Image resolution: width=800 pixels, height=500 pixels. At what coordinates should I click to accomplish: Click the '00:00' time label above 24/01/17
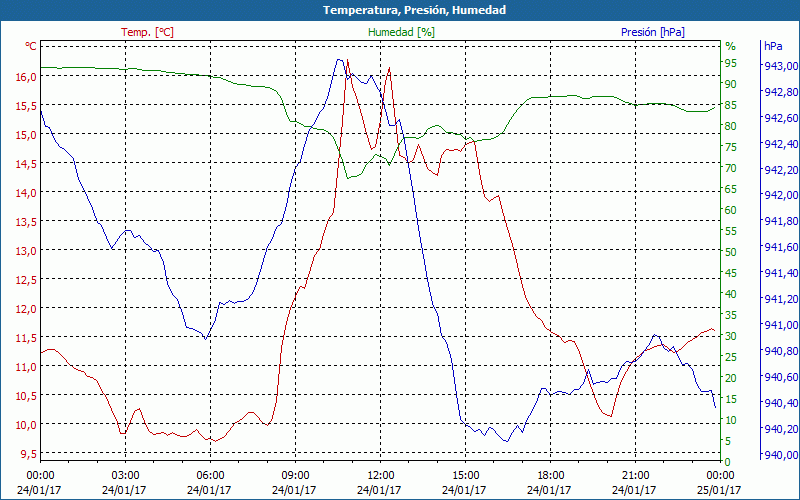click(40, 476)
